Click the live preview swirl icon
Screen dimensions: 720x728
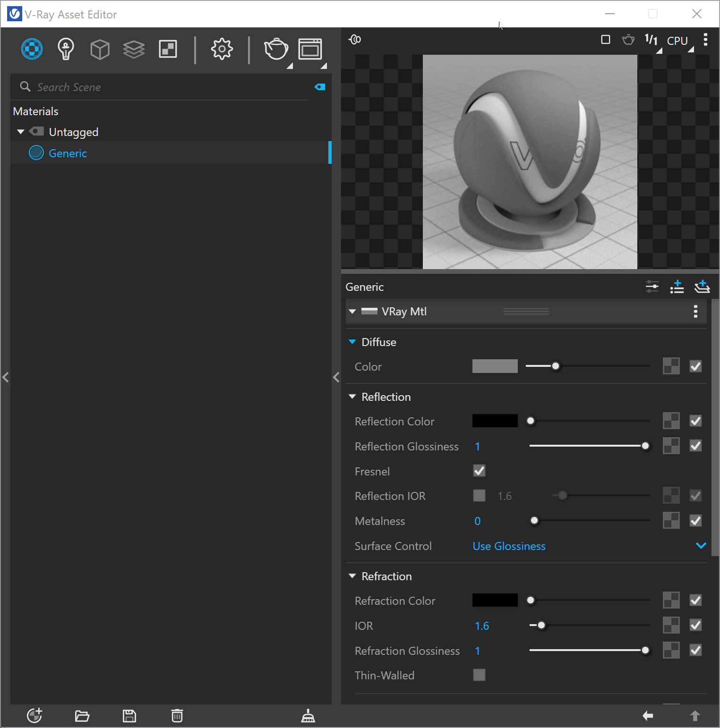tap(355, 40)
